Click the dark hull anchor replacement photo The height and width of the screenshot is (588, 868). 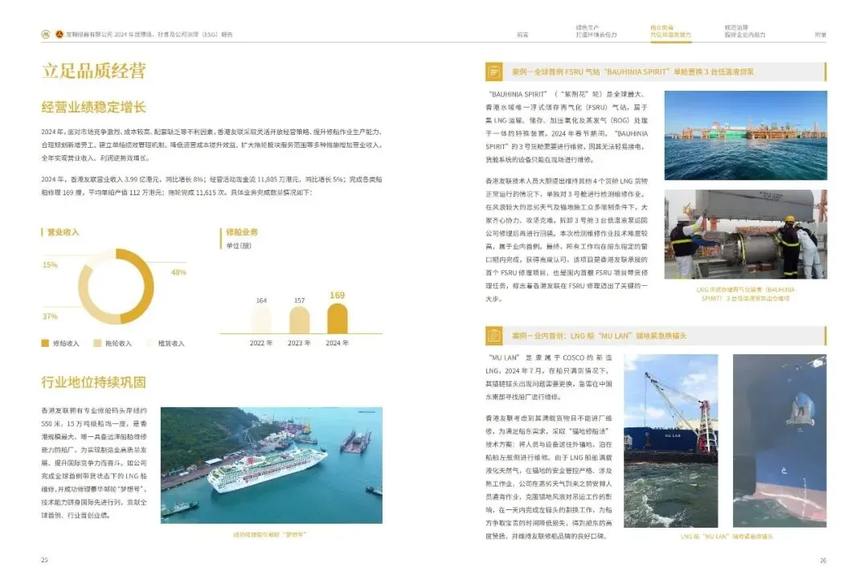[780, 441]
